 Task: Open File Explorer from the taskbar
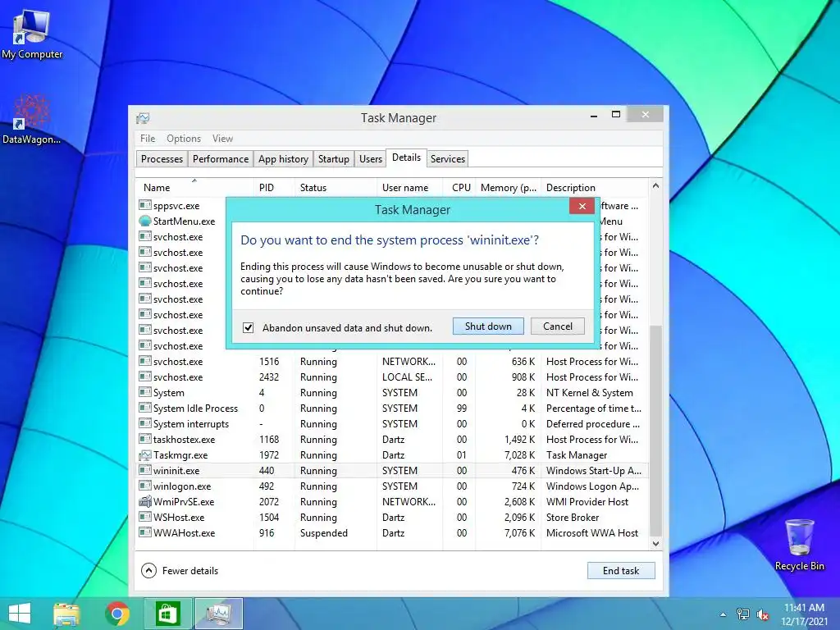(x=66, y=614)
